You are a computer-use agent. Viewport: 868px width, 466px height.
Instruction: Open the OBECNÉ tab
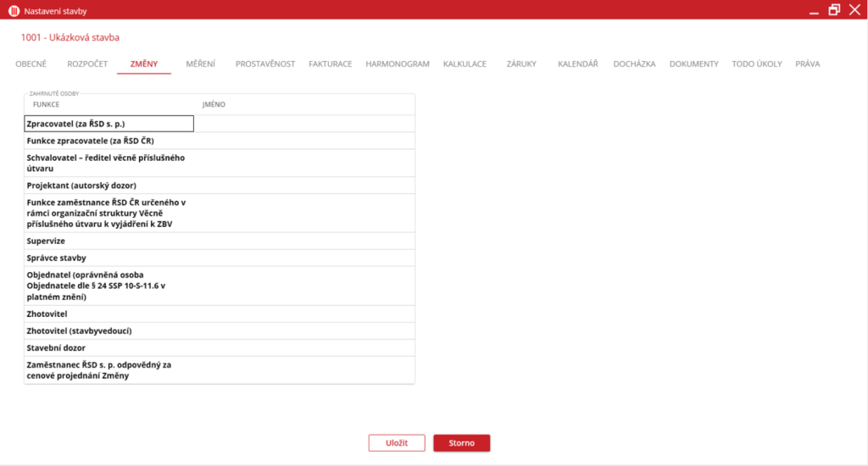tap(31, 64)
